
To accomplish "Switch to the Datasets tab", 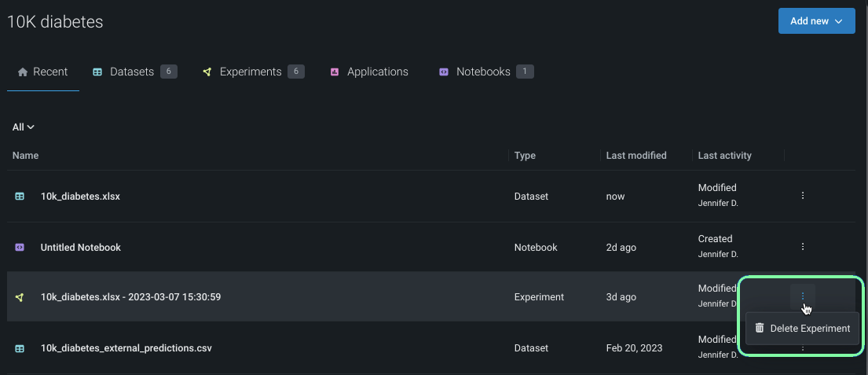I will 132,72.
